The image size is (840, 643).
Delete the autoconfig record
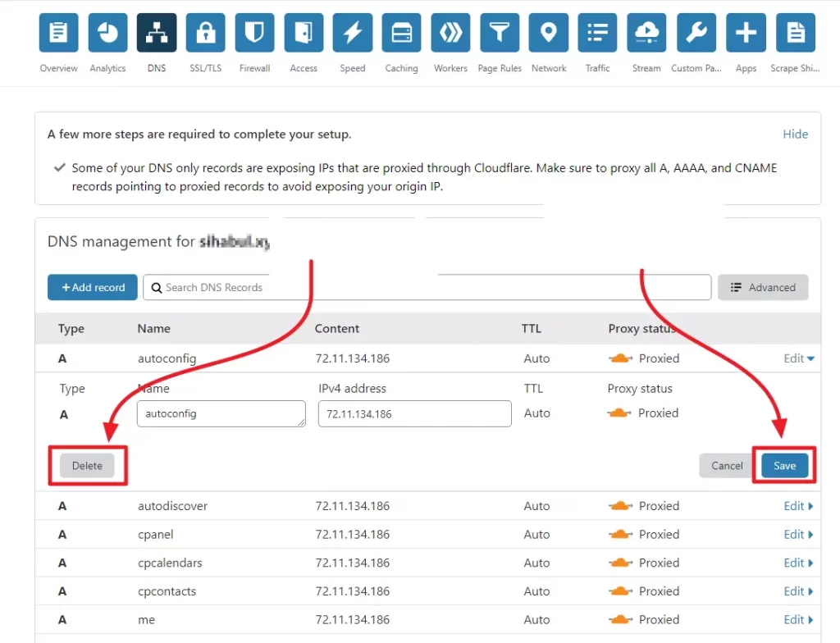[87, 466]
